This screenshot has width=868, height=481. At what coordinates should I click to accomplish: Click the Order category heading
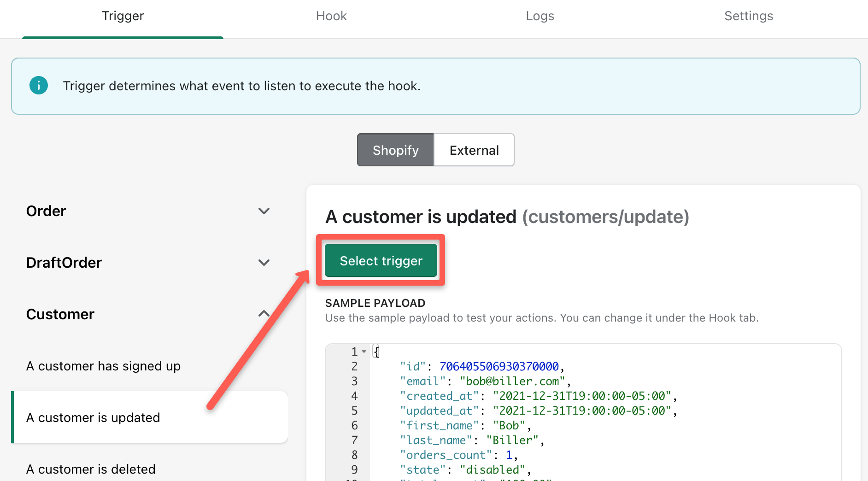click(46, 211)
